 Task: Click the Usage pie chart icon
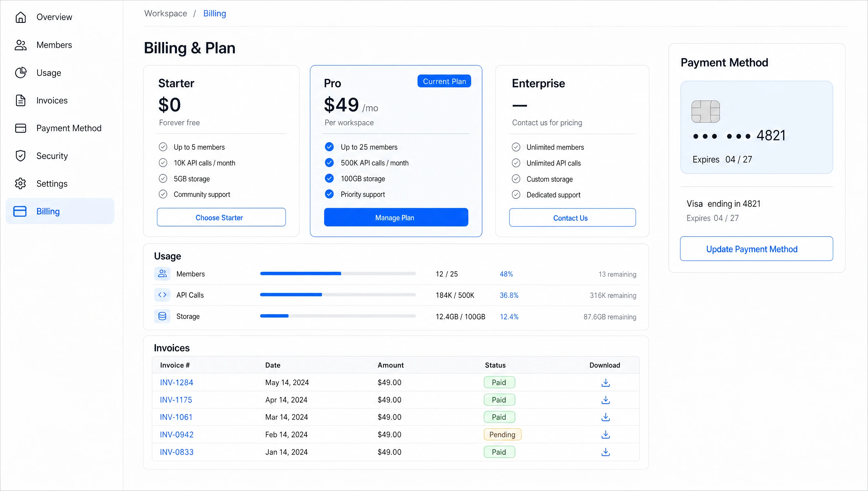(x=21, y=72)
